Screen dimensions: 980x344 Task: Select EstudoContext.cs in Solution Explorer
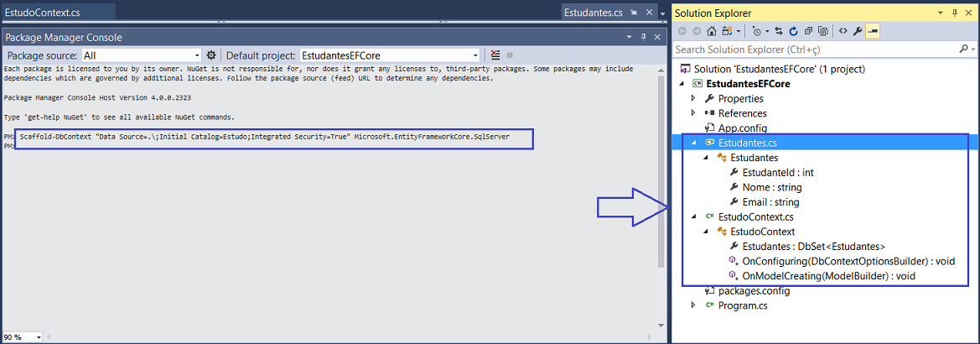pyautogui.click(x=756, y=216)
